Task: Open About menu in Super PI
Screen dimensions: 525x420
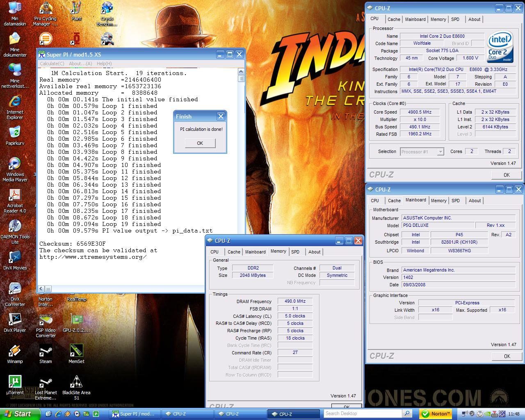Action: pyautogui.click(x=80, y=64)
